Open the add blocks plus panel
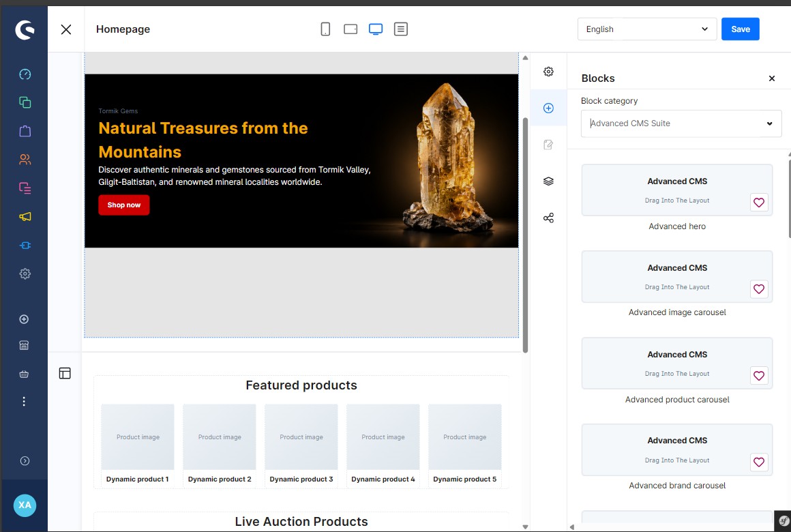The height and width of the screenshot is (532, 791). 548,108
